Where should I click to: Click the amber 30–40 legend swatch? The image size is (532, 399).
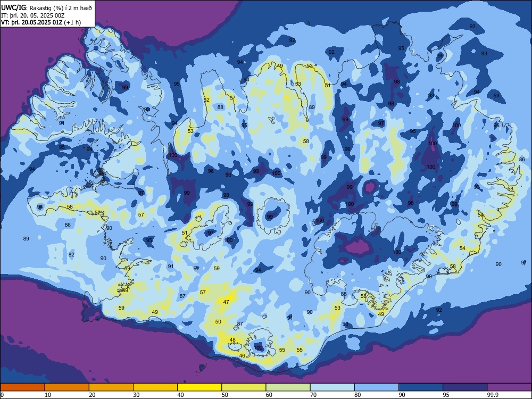(155, 387)
